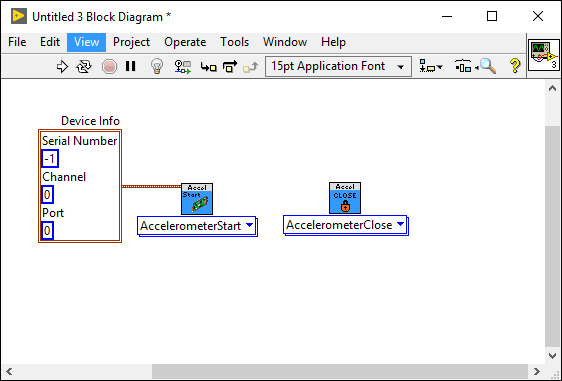Click the LabVIEW logo in title bar
Image resolution: width=562 pixels, height=381 pixels.
19,16
